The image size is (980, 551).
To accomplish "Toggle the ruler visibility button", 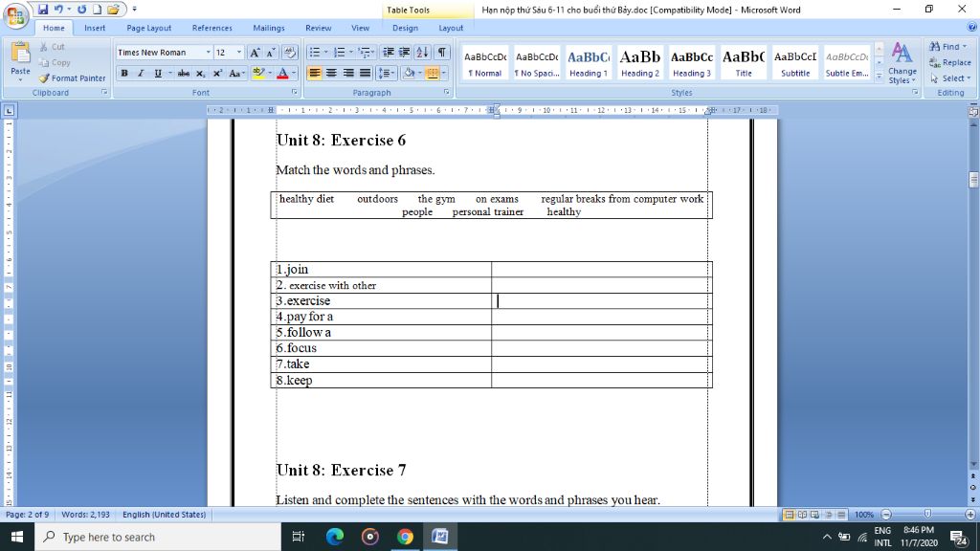I will click(x=973, y=111).
